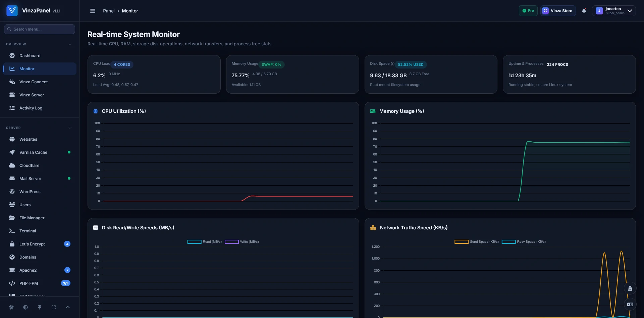Image resolution: width=644 pixels, height=318 pixels.
Task: Toggle the sidebar pin icon
Action: pos(40,307)
